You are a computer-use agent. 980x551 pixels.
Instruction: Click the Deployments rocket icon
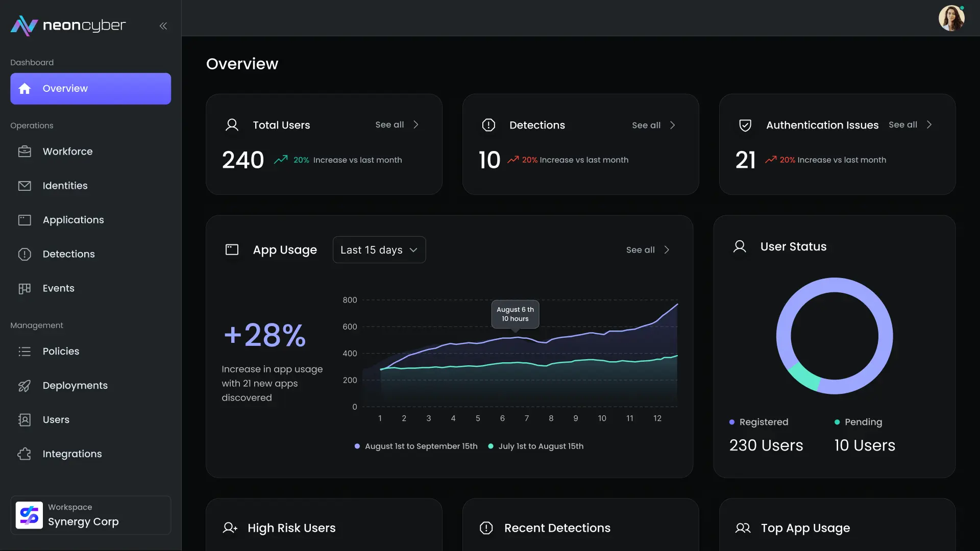[24, 386]
